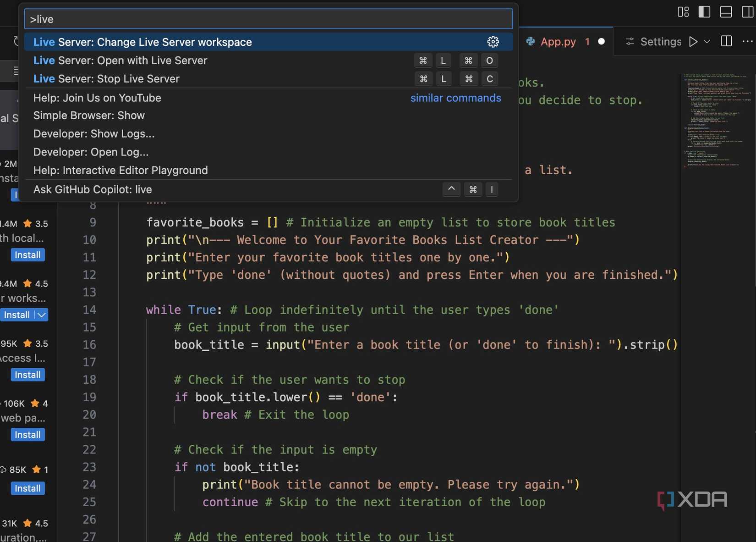
Task: Open the More Actions ellipsis menu
Action: pos(747,41)
